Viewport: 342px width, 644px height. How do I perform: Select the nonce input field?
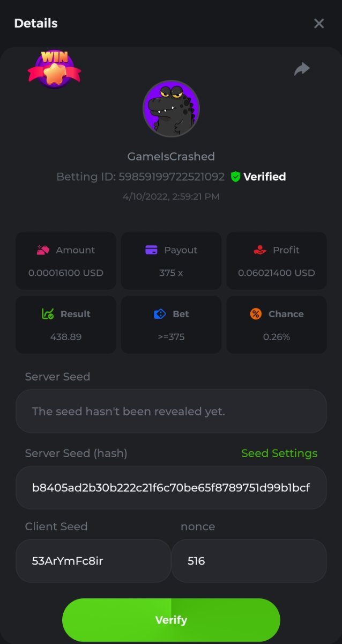(249, 561)
